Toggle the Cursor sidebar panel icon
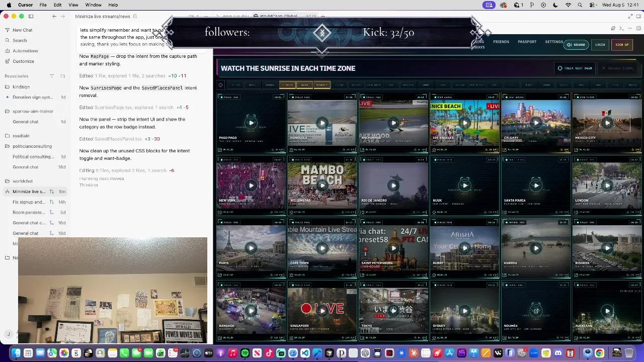The height and width of the screenshot is (362, 644). coord(31,16)
